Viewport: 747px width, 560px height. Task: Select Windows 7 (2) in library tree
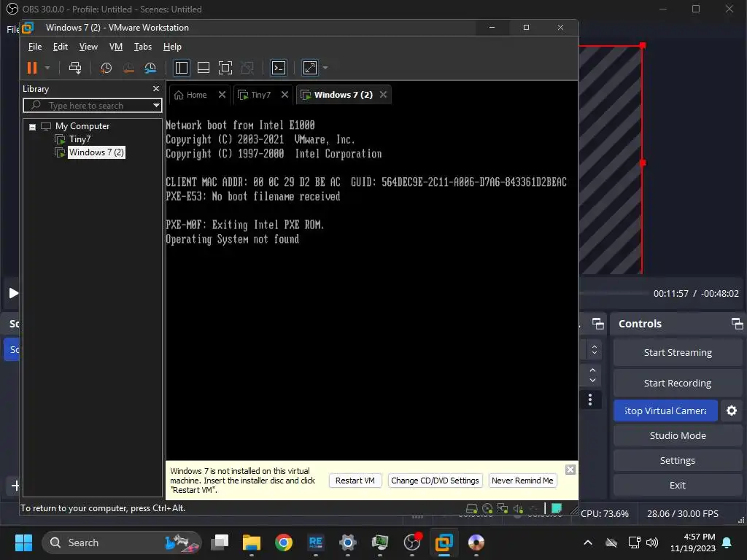point(96,152)
